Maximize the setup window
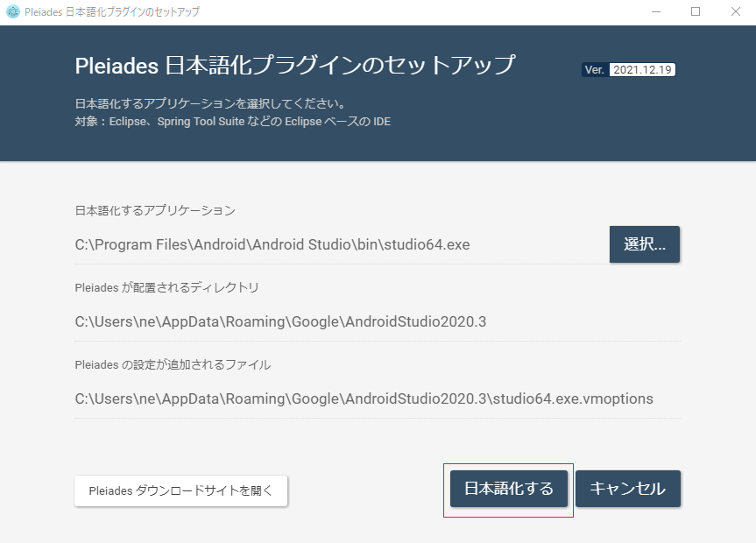The width and height of the screenshot is (756, 543). (696, 11)
